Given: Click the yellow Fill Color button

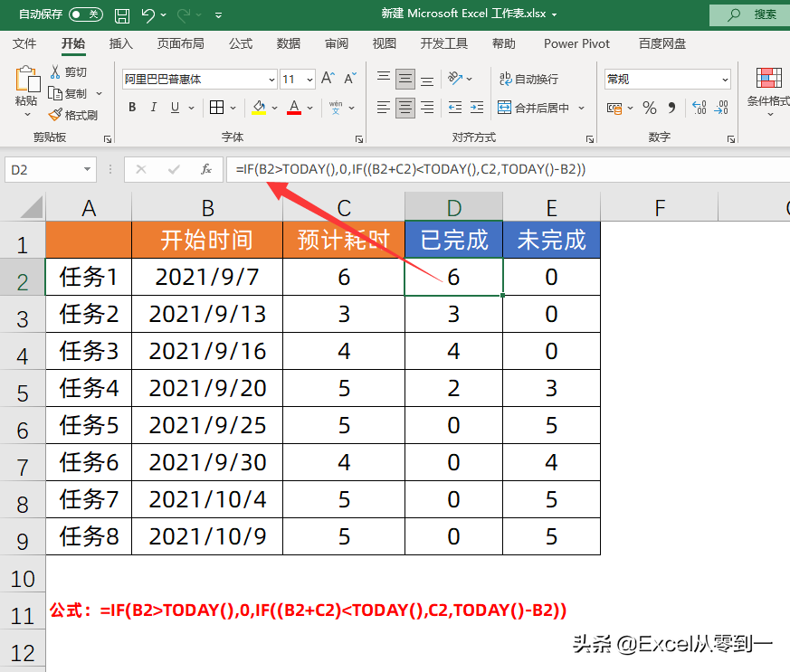Looking at the screenshot, I should [x=259, y=108].
